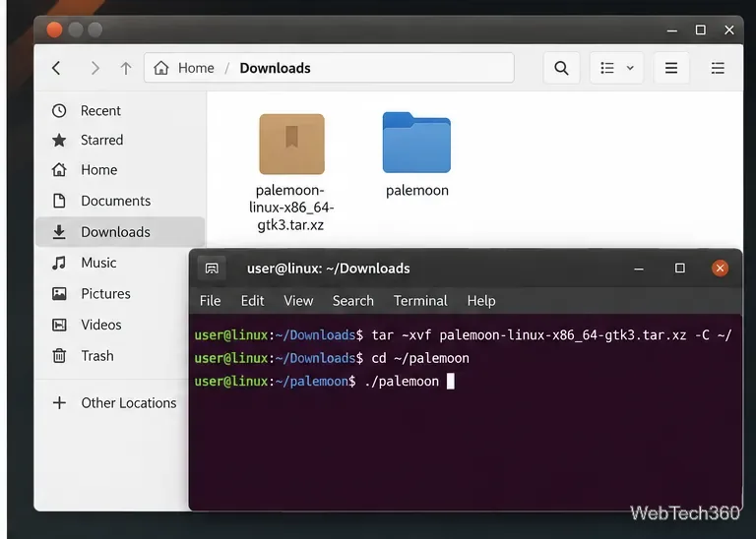
Task: Click the 'palemoon' folder name label
Action: point(417,190)
